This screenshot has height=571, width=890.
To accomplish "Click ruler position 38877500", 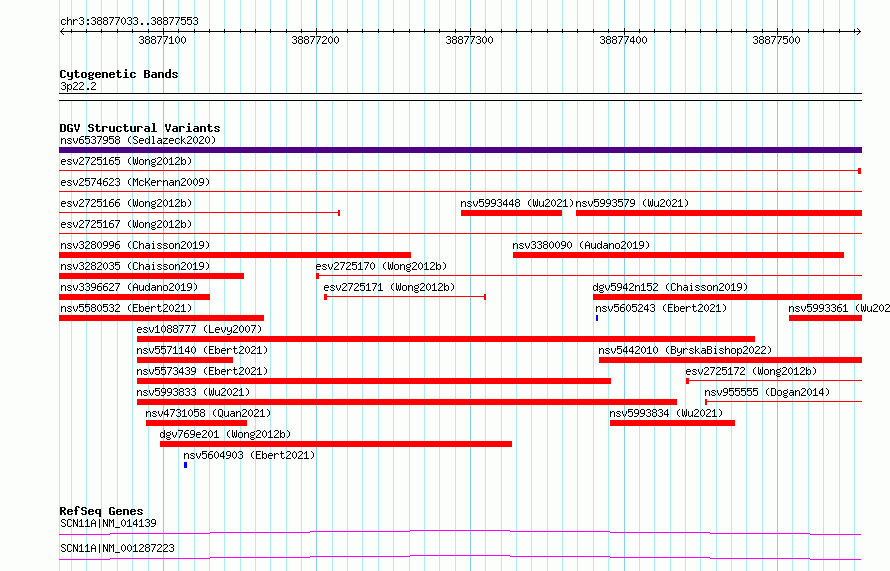I will point(776,40).
